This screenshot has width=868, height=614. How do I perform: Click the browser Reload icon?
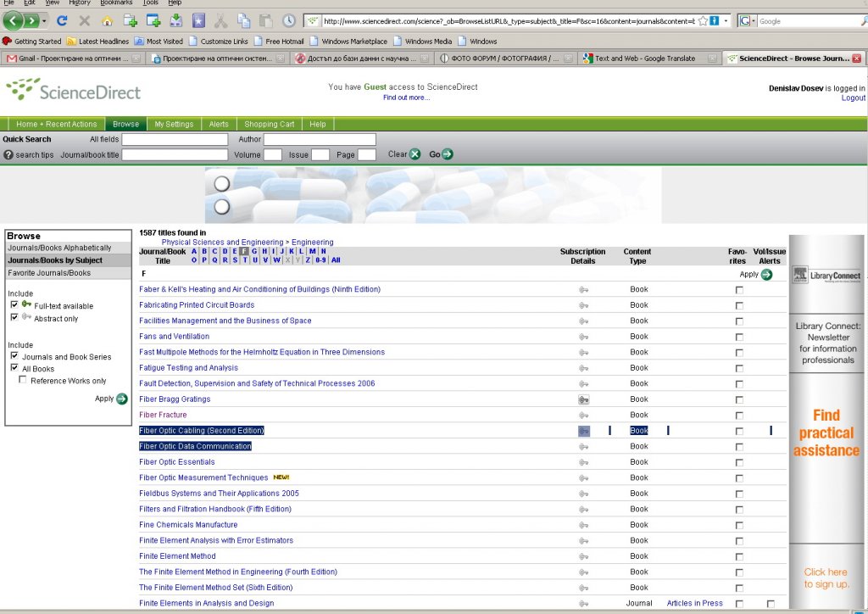[62, 20]
